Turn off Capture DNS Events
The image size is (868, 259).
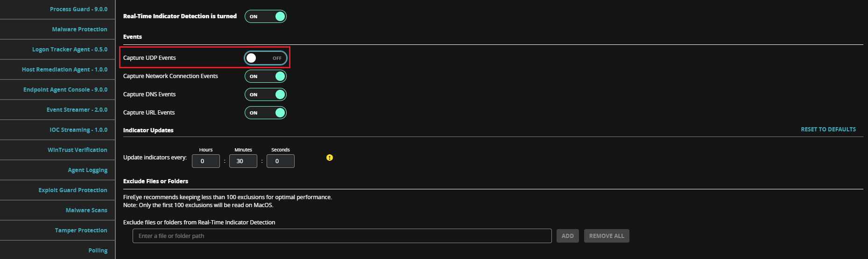coord(266,94)
